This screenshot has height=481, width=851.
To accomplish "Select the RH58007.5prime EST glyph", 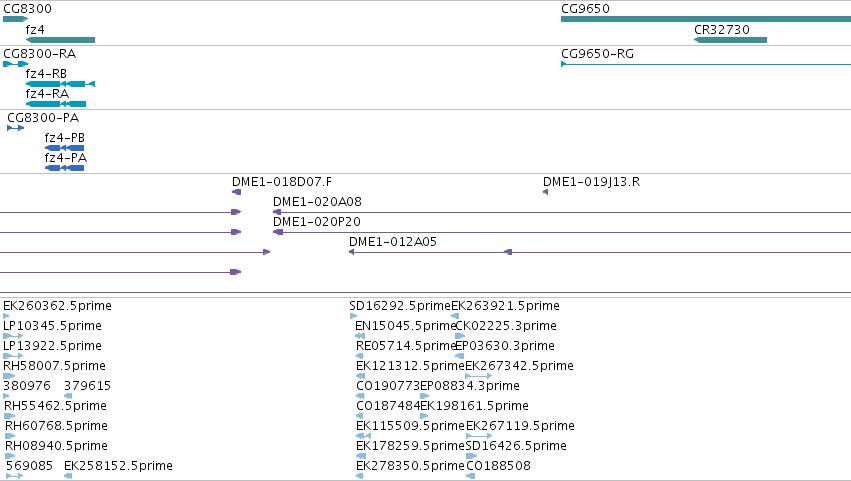I will (x=9, y=376).
